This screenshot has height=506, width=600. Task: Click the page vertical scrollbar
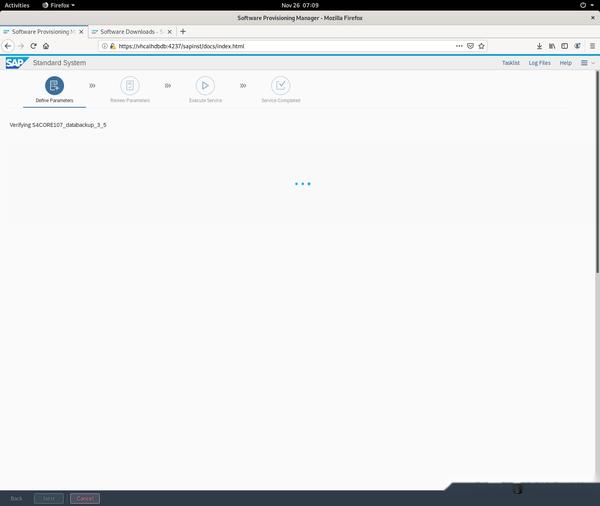[597, 172]
